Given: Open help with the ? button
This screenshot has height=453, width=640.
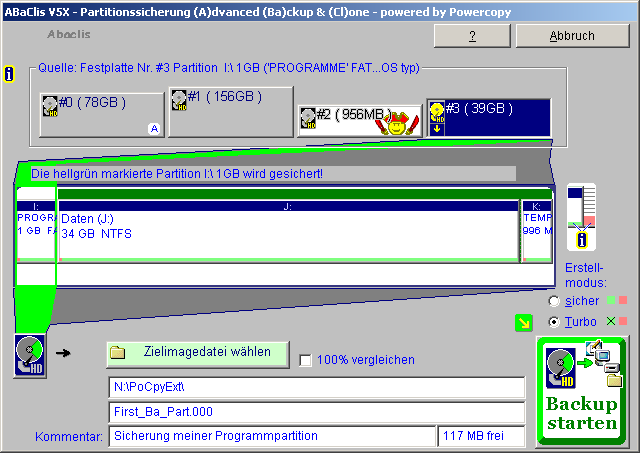Looking at the screenshot, I should [472, 35].
